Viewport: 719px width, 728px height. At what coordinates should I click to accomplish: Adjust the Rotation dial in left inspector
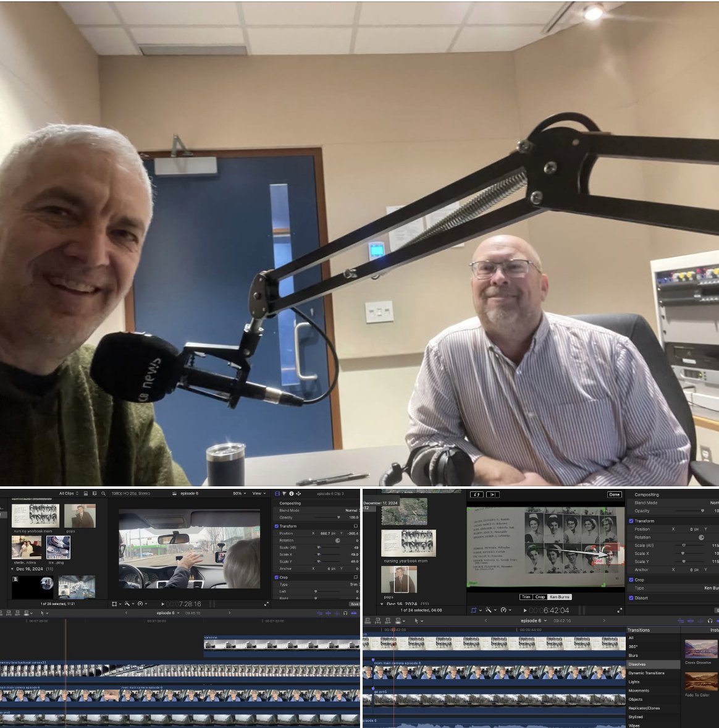coord(337,540)
